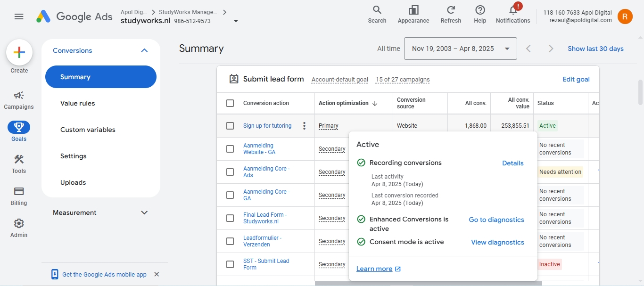Open conversion Settings page

tap(74, 156)
